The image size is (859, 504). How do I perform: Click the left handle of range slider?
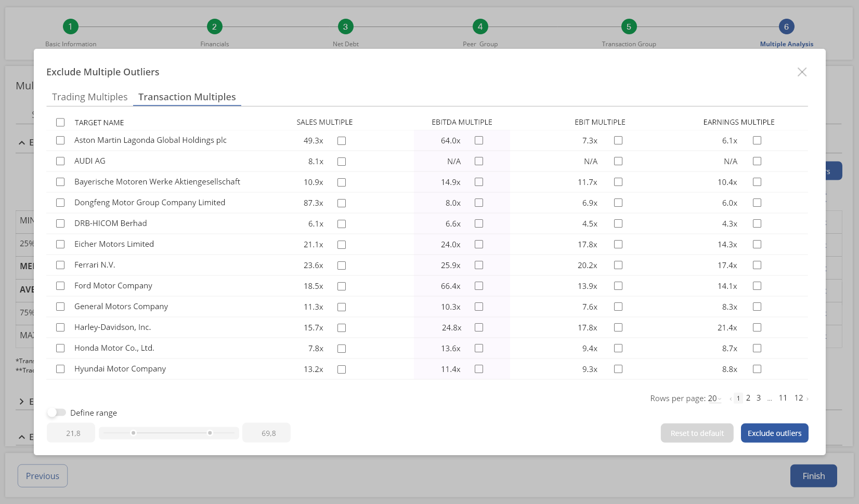(x=134, y=433)
